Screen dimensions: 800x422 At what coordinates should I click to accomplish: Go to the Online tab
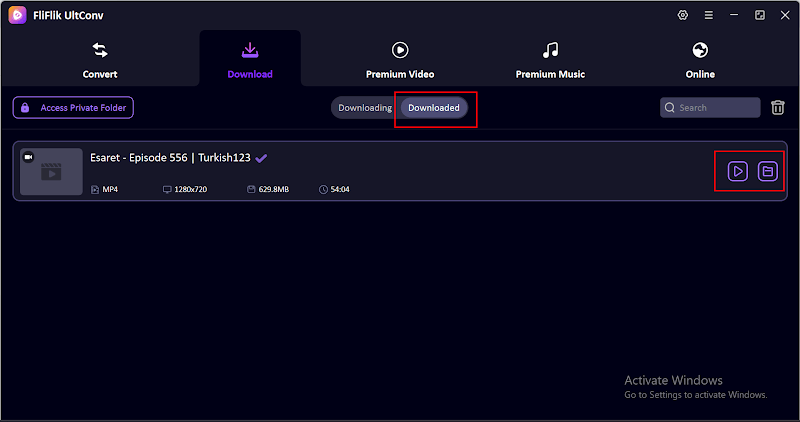(700, 60)
